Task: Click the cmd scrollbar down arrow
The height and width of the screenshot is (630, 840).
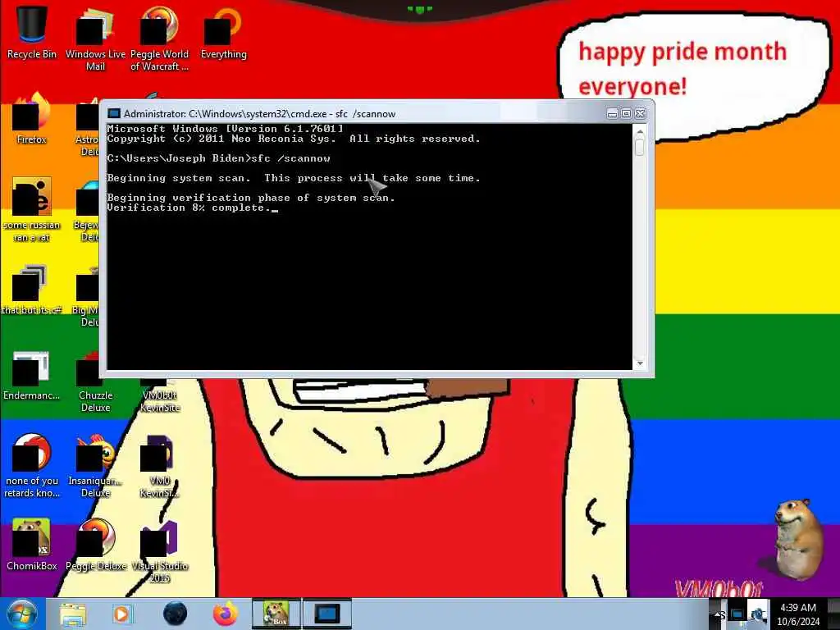Action: 640,363
